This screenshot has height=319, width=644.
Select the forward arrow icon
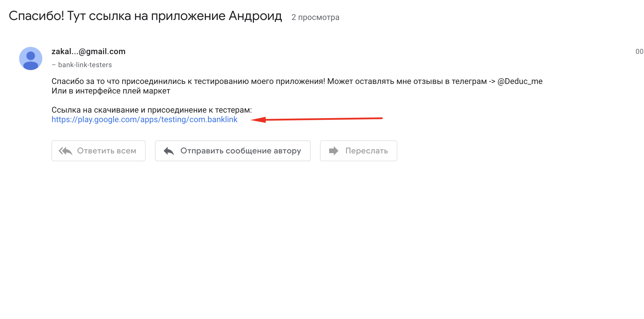coord(333,151)
